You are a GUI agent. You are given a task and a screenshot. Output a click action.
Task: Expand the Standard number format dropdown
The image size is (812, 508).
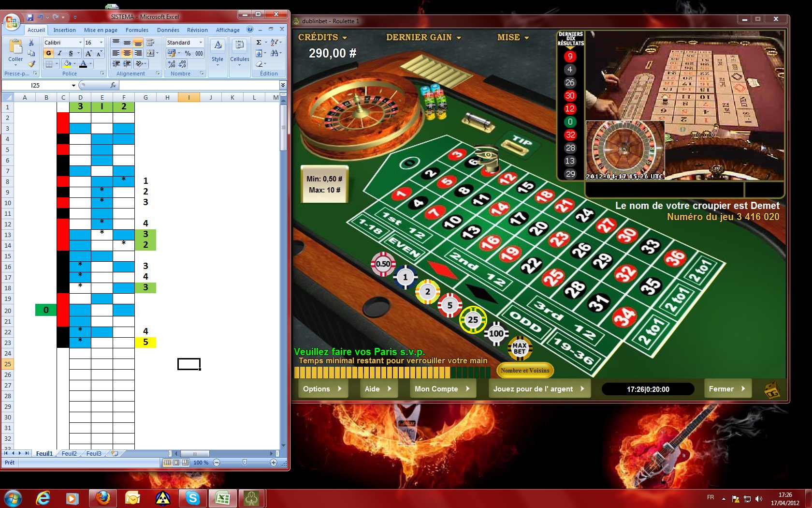point(201,43)
